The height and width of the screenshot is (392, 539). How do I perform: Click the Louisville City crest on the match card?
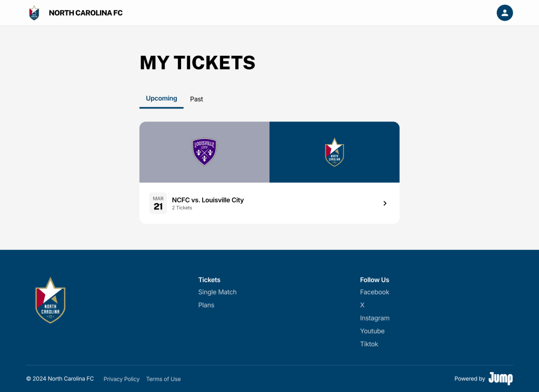[205, 152]
